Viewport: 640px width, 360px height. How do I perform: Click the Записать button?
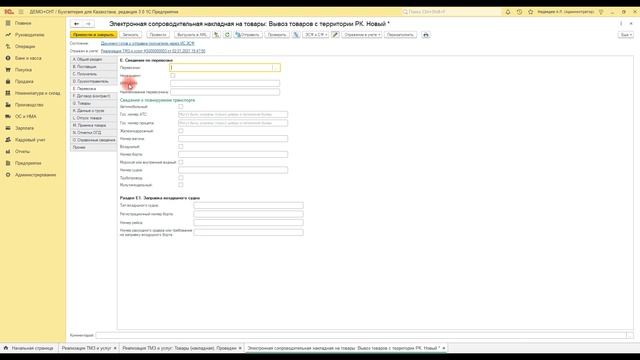click(131, 35)
